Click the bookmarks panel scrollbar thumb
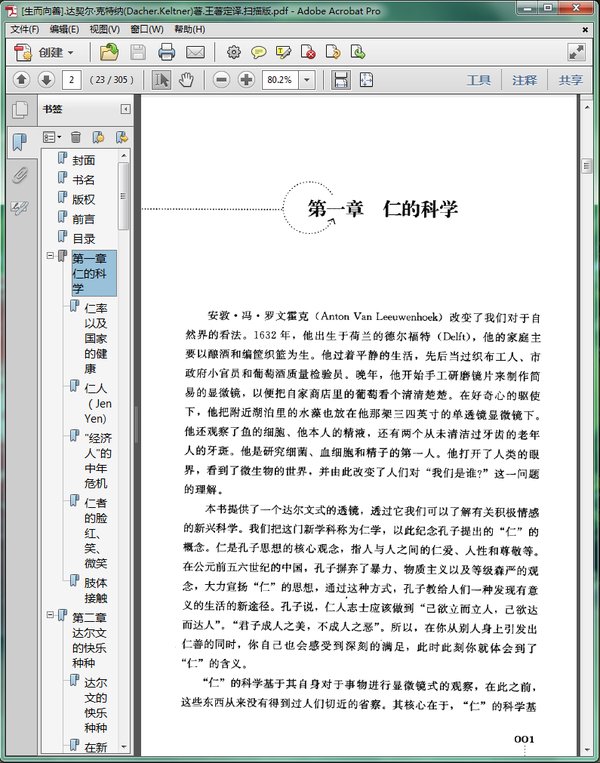 coord(124,196)
